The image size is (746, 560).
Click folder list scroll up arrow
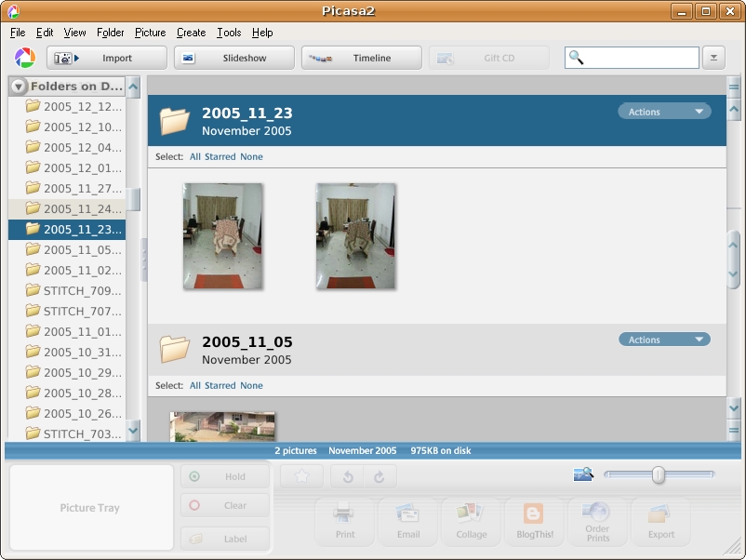point(133,87)
